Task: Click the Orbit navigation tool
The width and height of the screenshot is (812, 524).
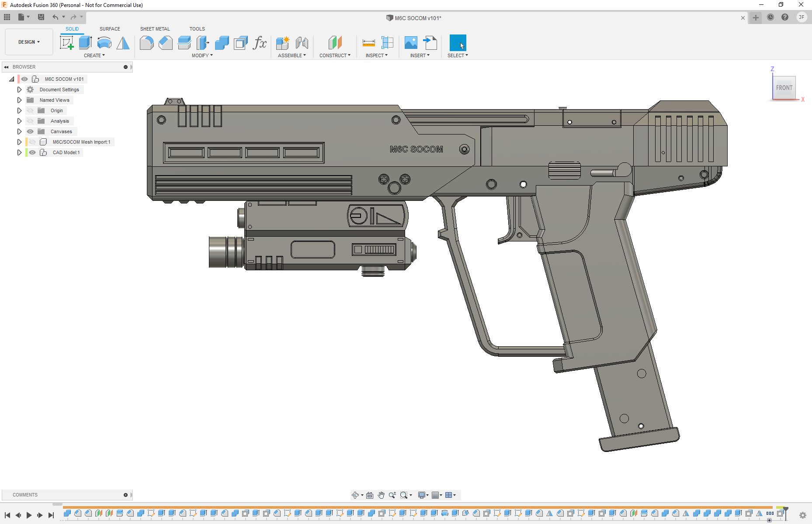Action: coord(355,495)
